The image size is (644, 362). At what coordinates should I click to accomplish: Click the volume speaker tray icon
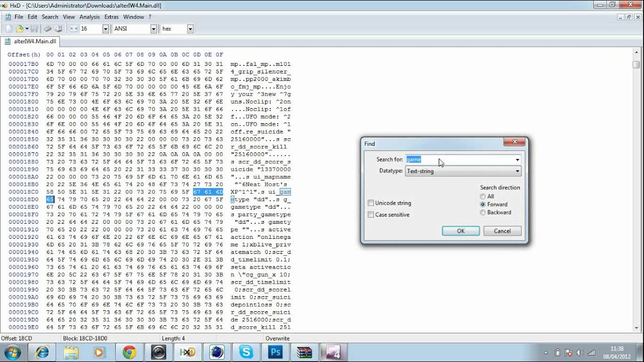[x=580, y=353]
